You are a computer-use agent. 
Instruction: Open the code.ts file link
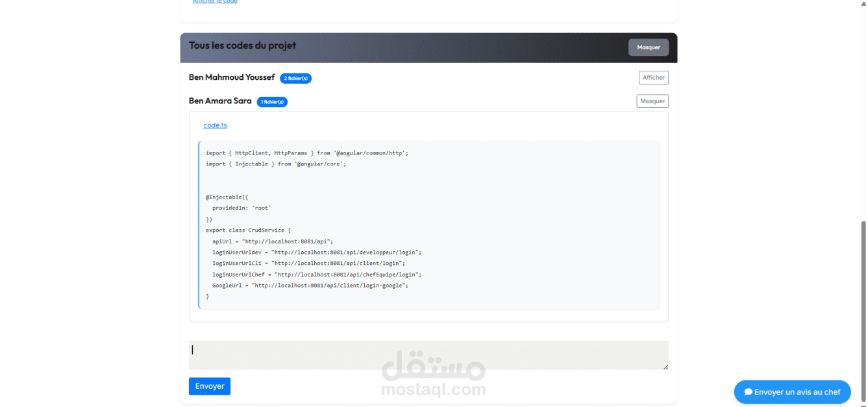click(215, 125)
